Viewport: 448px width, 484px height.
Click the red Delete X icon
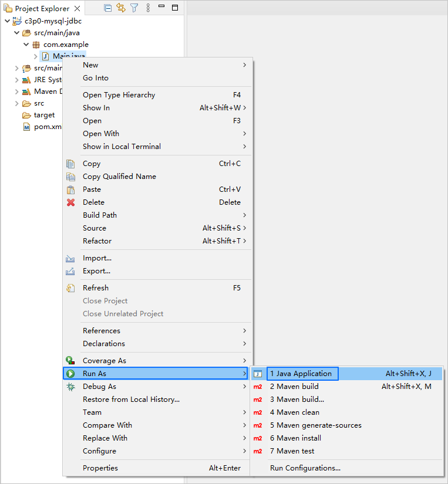[71, 202]
